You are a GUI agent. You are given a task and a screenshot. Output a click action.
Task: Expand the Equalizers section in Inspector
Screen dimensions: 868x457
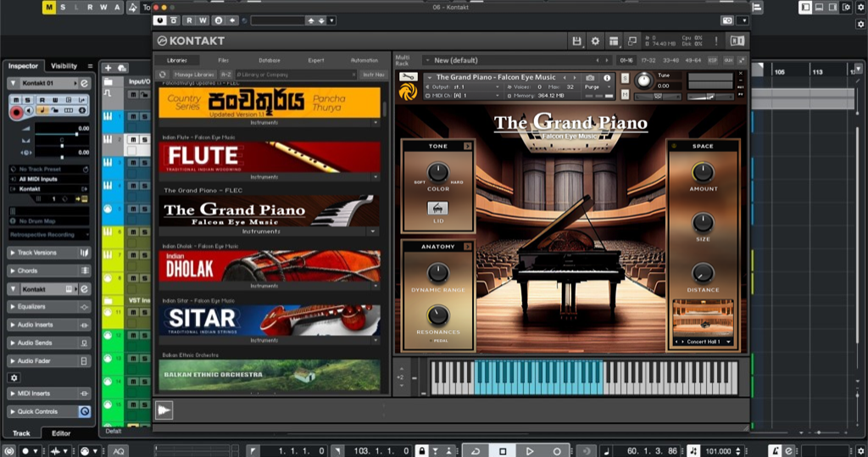point(49,307)
